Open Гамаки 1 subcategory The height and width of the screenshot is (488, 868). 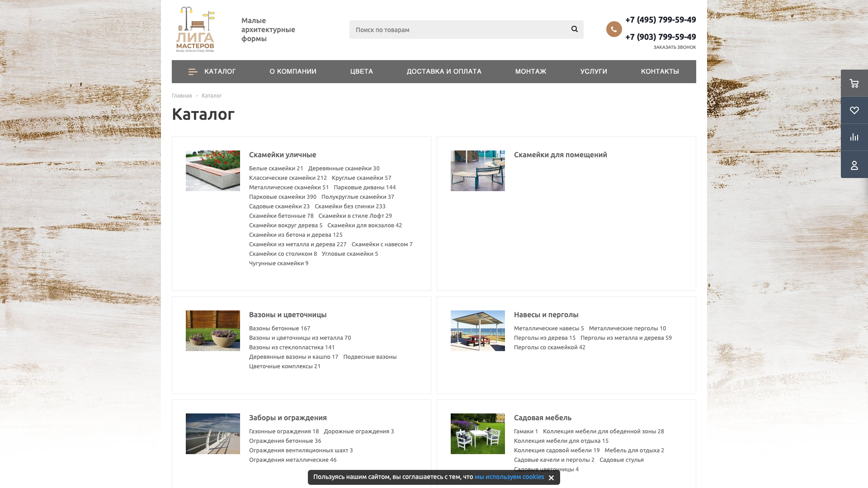tap(526, 431)
